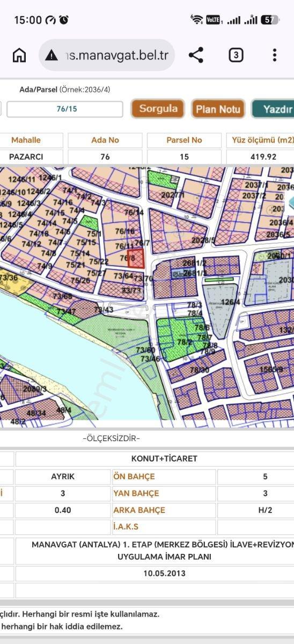
Task: Open the Plan Notu button
Action: pos(218,109)
